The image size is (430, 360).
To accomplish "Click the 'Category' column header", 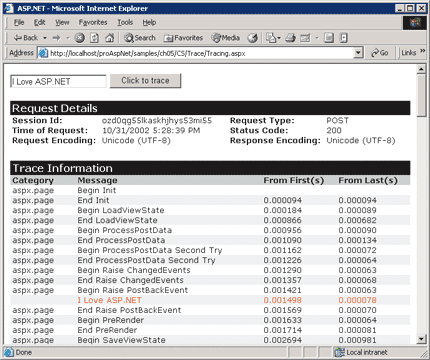I will pyautogui.click(x=33, y=180).
